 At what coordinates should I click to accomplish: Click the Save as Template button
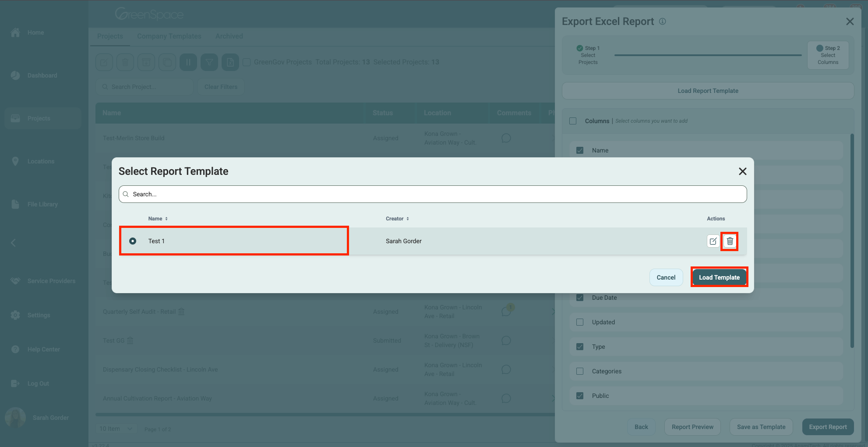pos(761,427)
